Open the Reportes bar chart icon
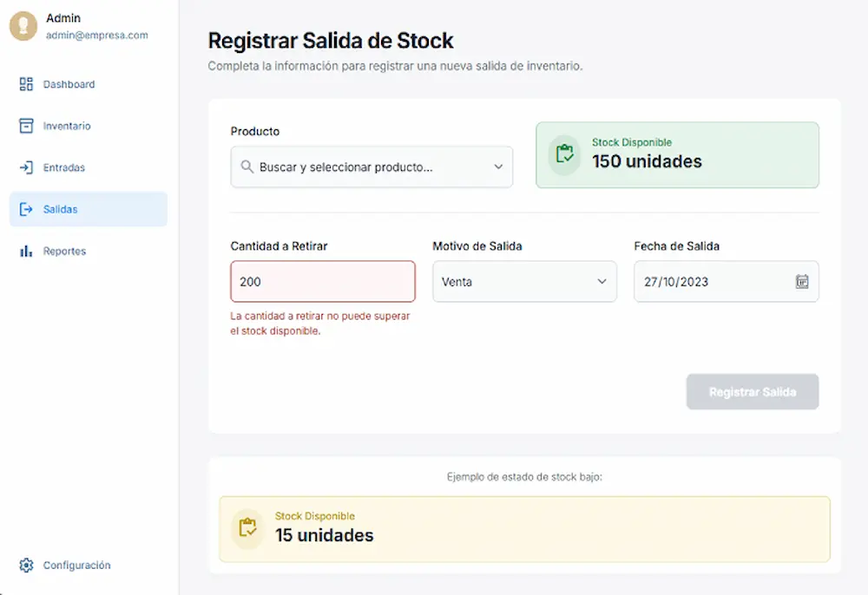 (27, 251)
